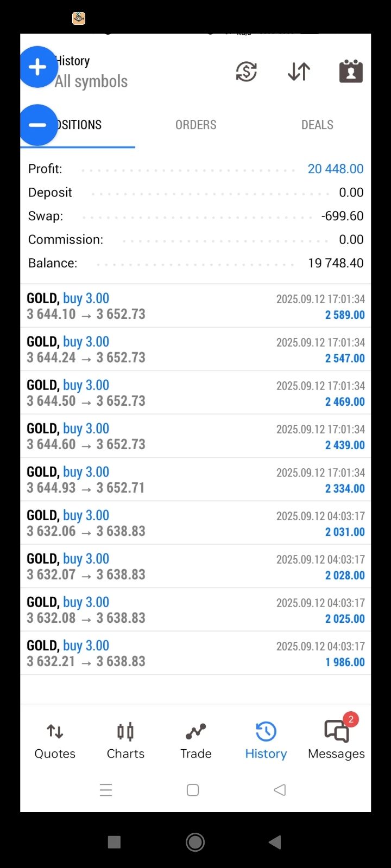Open the Charts candlestick icon
Screen dimensions: 391x868
(x=125, y=741)
